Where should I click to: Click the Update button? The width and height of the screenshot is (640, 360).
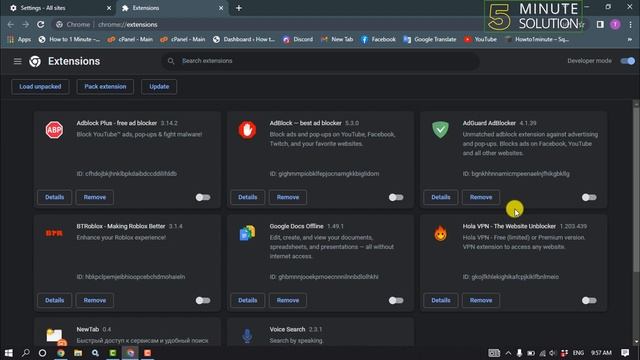pyautogui.click(x=159, y=87)
